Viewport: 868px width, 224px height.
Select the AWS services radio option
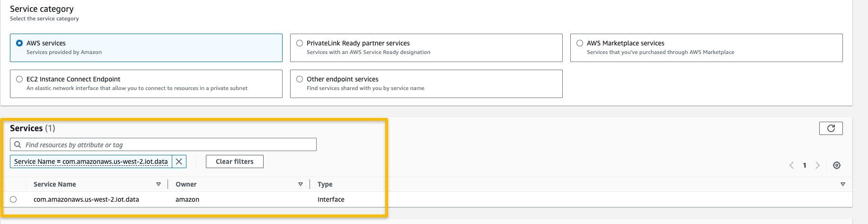19,43
